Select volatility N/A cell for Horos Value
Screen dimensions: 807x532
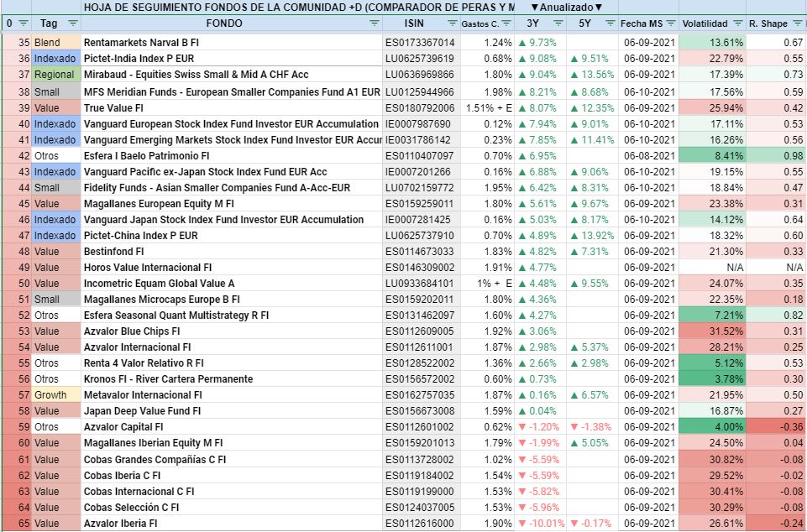(713, 268)
